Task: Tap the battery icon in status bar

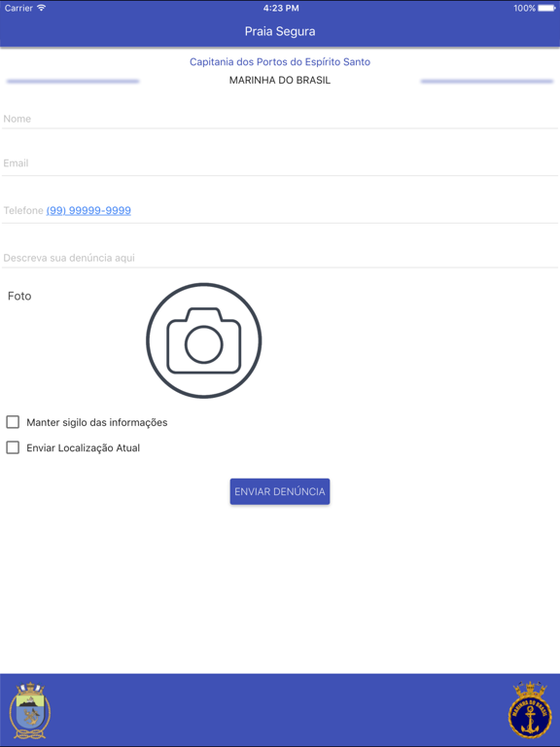Action: [546, 8]
